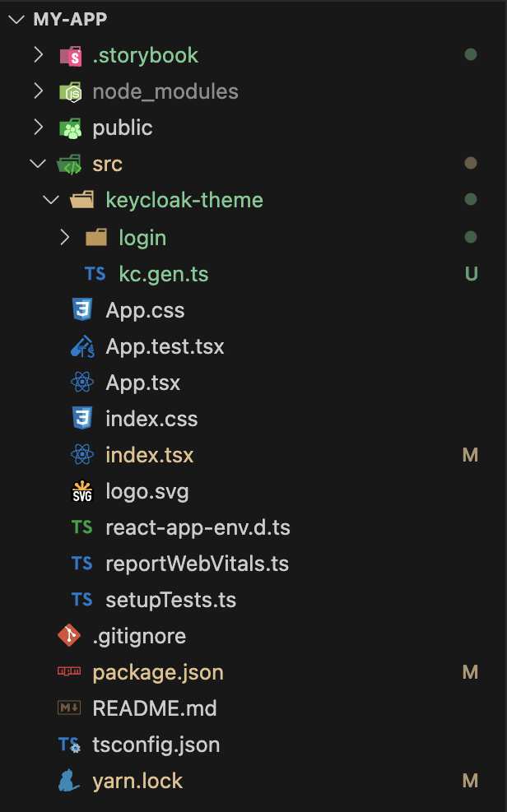Click the SVG icon beside logo.svg

coord(81,492)
